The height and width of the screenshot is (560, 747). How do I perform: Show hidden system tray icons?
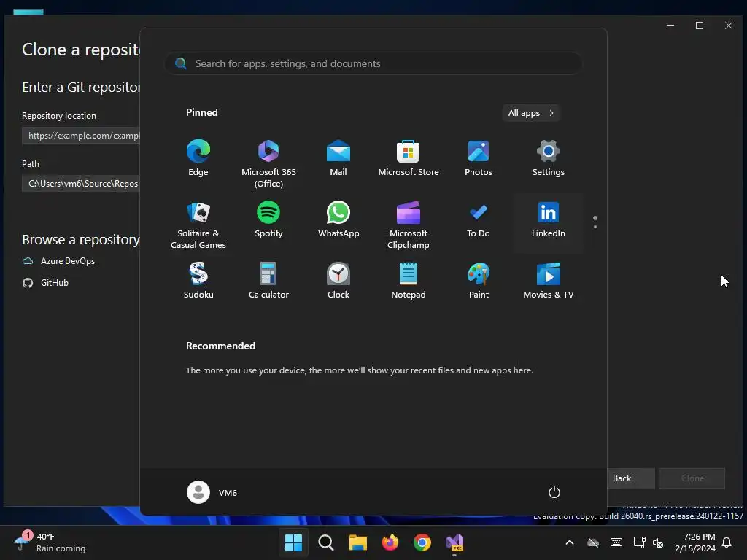[569, 542]
